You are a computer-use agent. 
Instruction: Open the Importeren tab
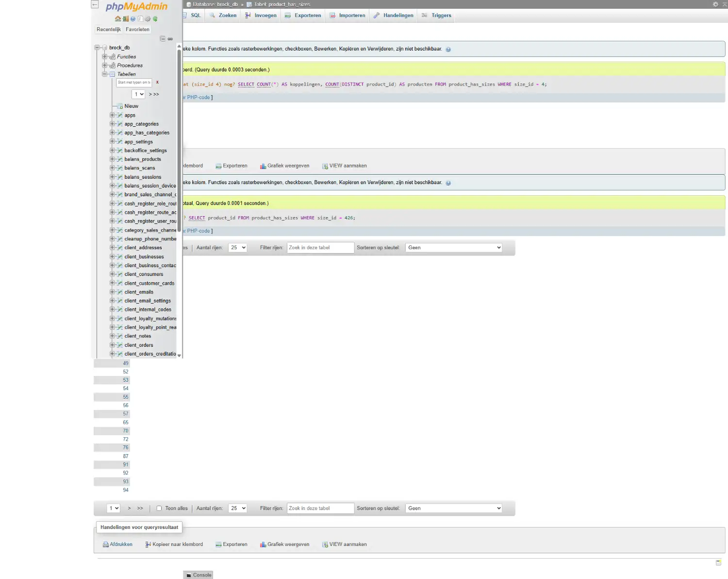(x=347, y=16)
